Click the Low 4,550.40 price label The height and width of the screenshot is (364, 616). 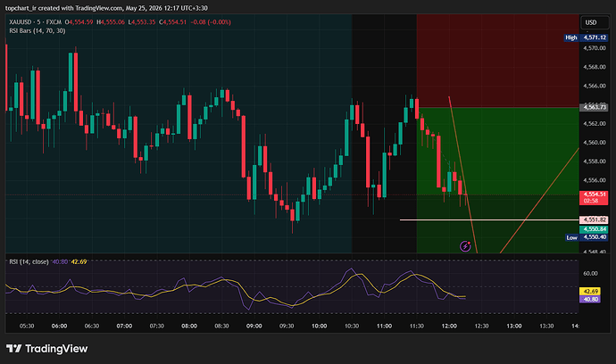[587, 237]
